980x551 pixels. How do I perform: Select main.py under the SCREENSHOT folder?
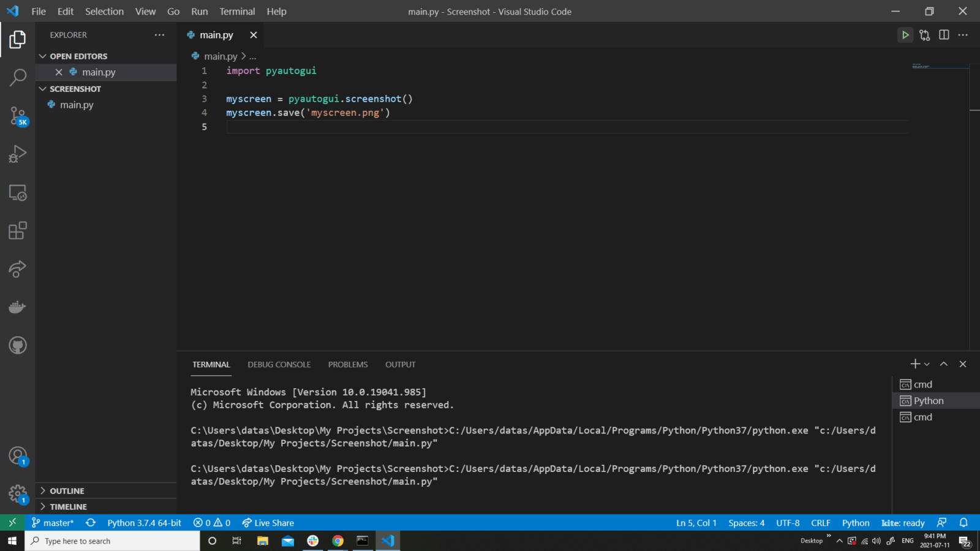[x=106, y=105]
